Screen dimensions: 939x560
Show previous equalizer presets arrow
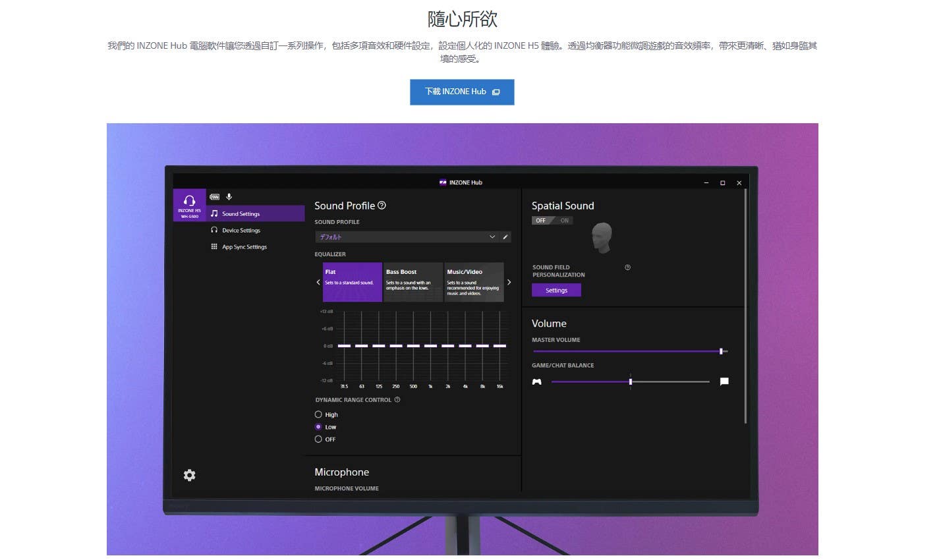click(x=318, y=282)
